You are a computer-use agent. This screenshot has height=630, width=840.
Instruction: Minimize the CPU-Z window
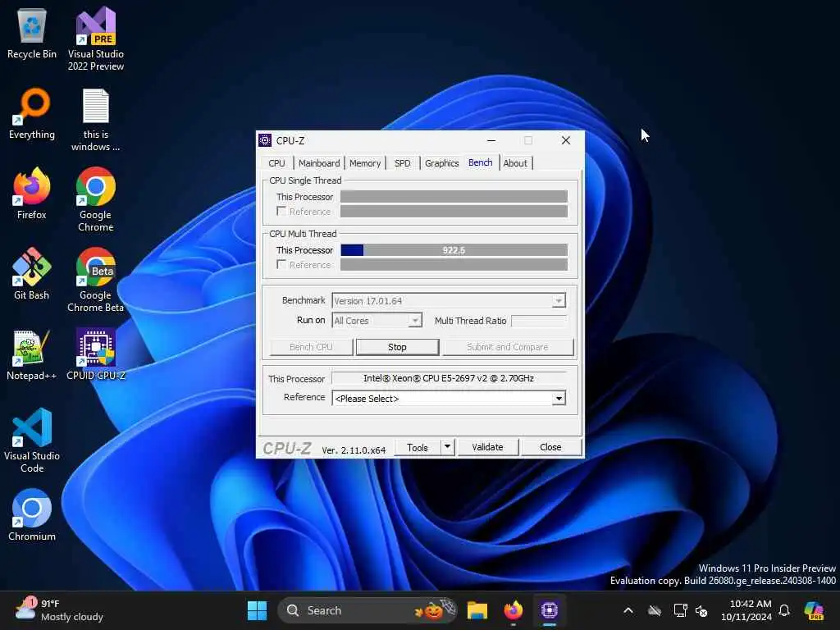[491, 140]
